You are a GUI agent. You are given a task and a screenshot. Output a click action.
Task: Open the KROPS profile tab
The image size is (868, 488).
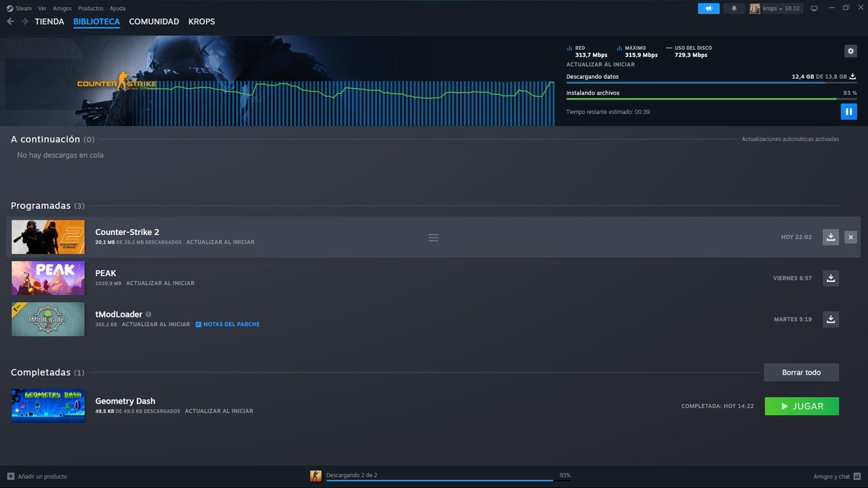(x=202, y=22)
